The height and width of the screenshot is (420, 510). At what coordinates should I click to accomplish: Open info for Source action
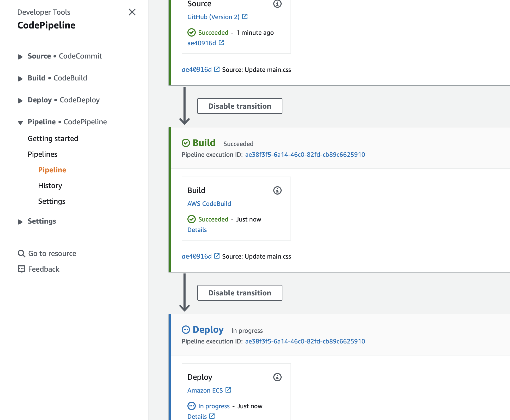[x=277, y=4]
